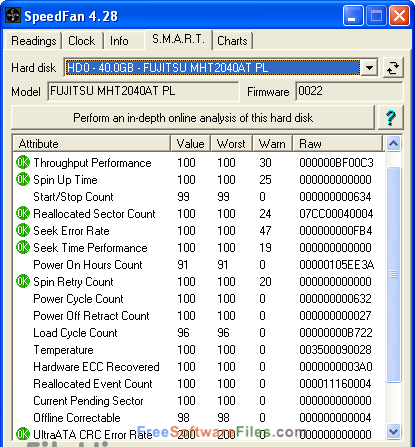Sort by the Value column header
Image resolution: width=415 pixels, height=447 pixels.
pyautogui.click(x=190, y=144)
